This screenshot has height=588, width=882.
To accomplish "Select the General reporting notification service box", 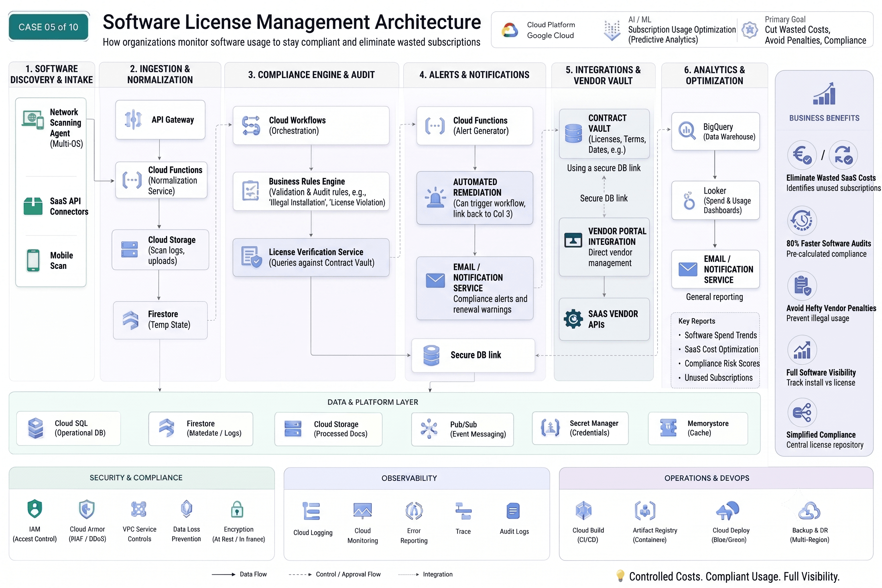I will pyautogui.click(x=716, y=269).
